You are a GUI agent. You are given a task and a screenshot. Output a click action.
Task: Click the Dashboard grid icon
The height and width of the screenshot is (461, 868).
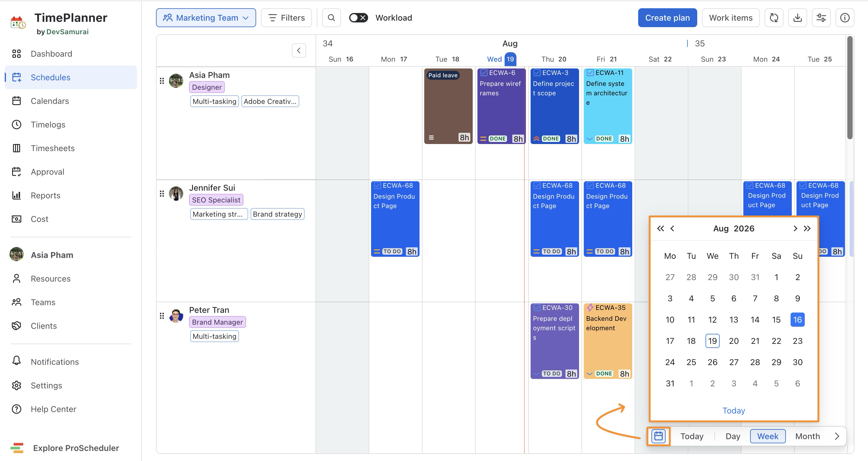[17, 54]
